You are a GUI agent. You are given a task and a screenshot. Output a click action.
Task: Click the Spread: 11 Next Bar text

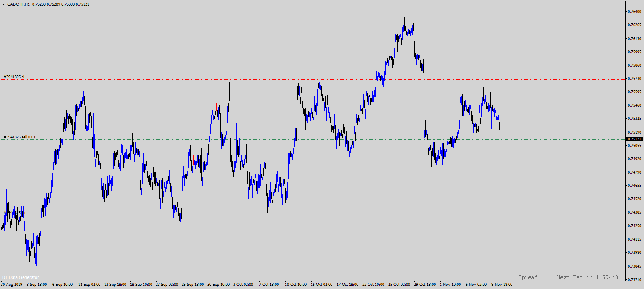[569, 277]
